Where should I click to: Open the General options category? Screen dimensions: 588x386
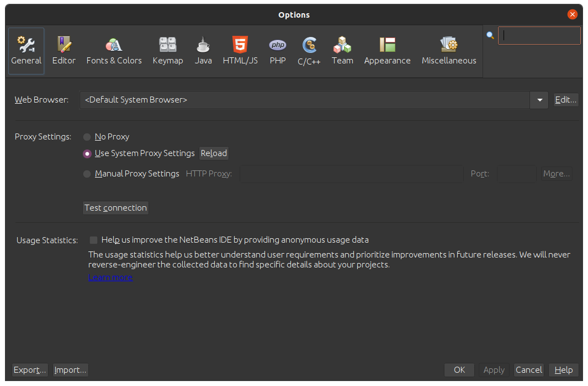pos(27,51)
